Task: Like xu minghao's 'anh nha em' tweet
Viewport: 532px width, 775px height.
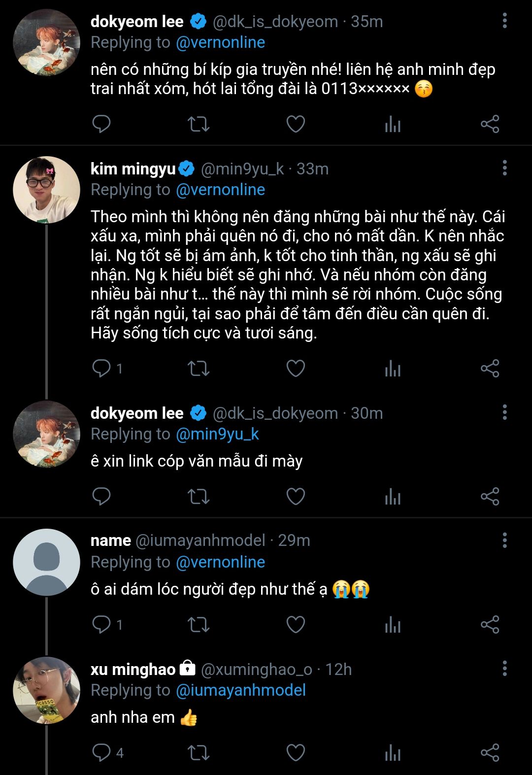Action: [296, 753]
